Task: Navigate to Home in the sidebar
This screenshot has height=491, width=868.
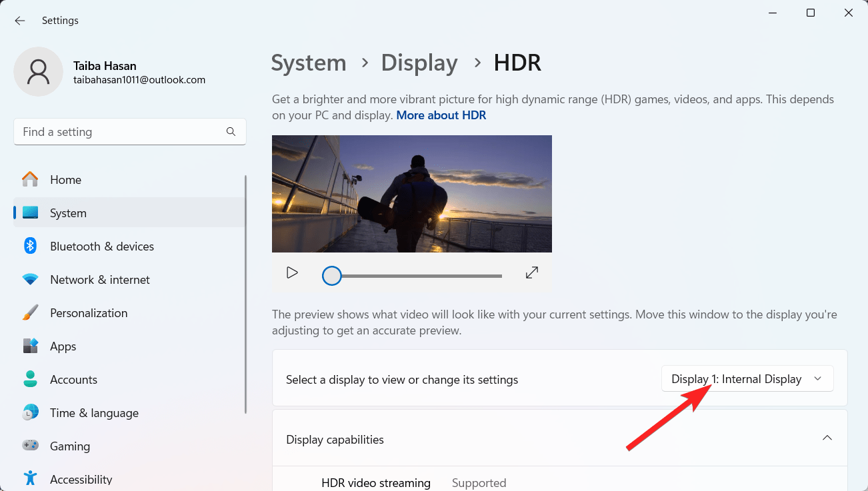Action: (x=65, y=179)
